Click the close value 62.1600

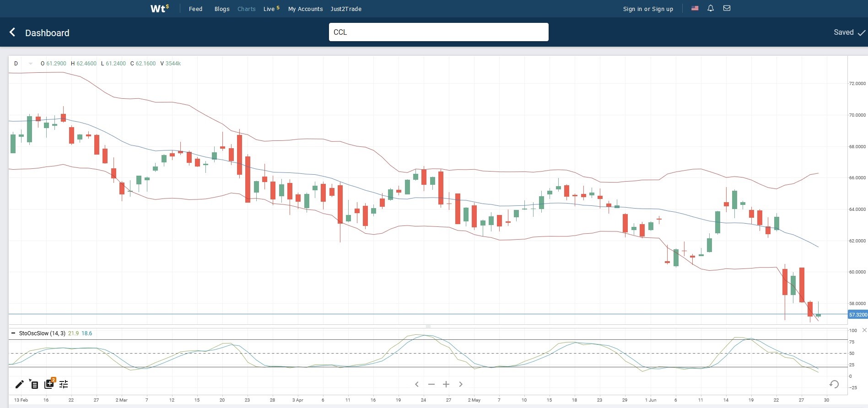[146, 64]
